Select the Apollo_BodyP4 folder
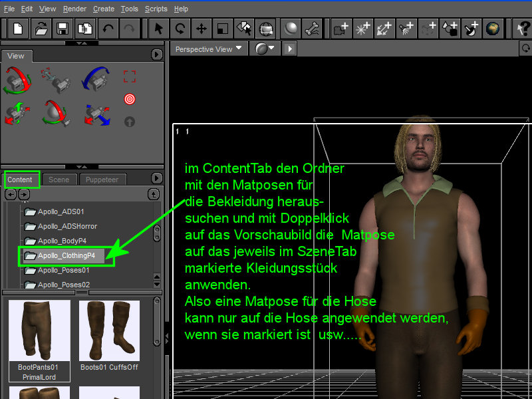Viewport: 532px width, 399px height. 56,241
